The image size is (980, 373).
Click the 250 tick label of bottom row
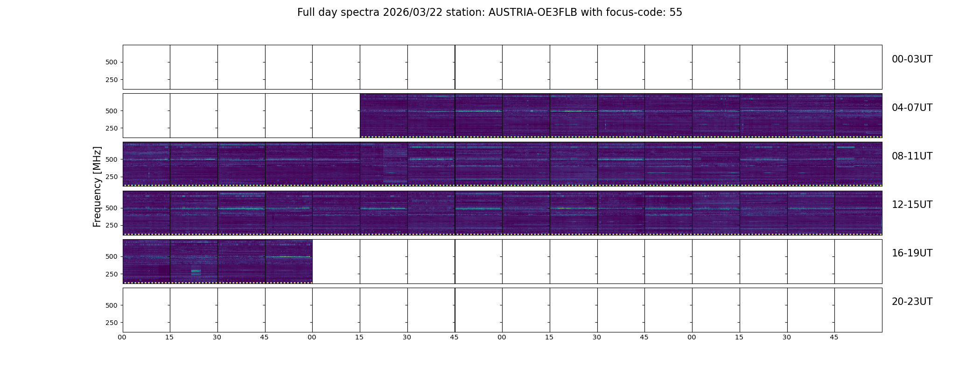pos(112,323)
